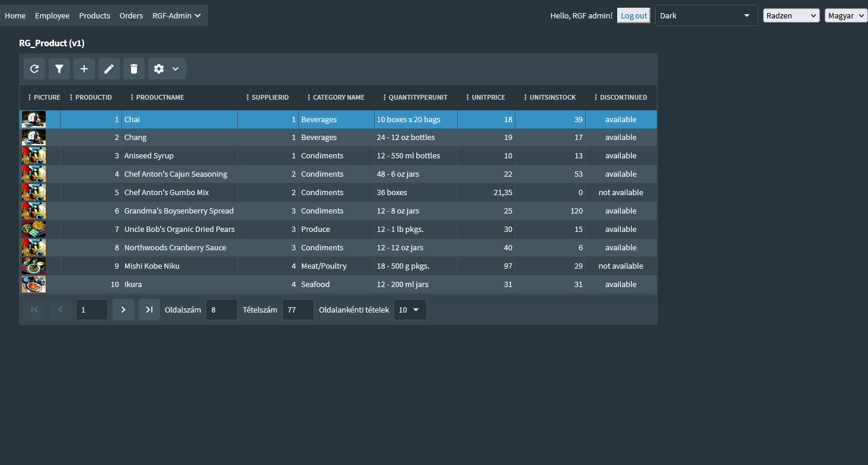Image resolution: width=868 pixels, height=465 pixels.
Task: Click the trash delete icon
Action: click(134, 69)
